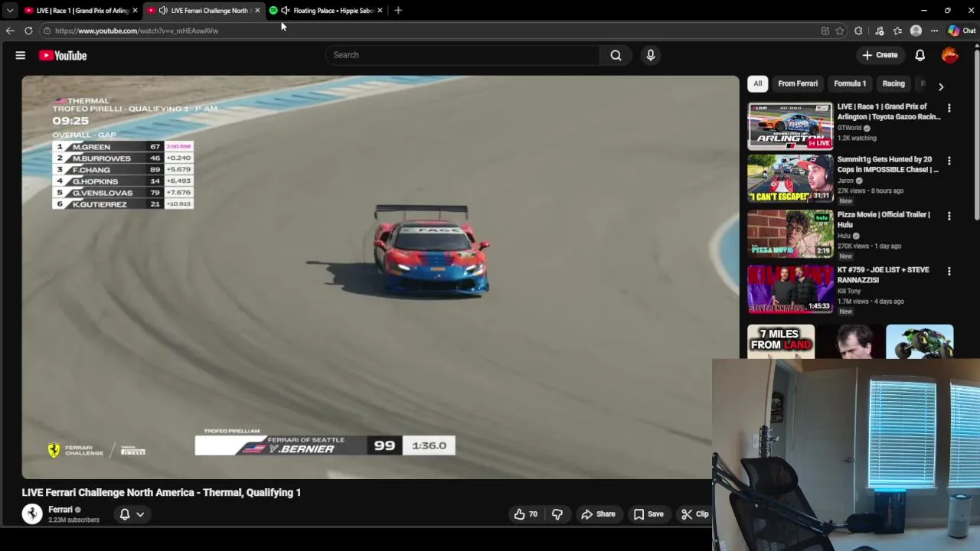
Task: Open Pizza Movie Official Trailer title link
Action: pyautogui.click(x=884, y=220)
